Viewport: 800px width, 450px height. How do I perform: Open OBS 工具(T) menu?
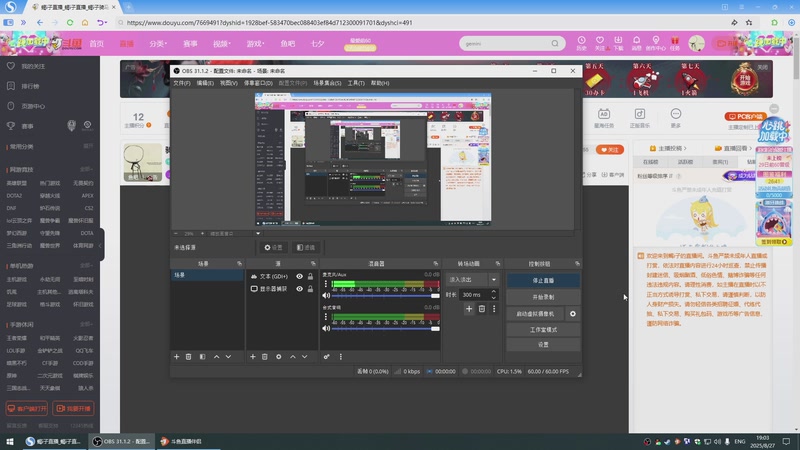(356, 83)
